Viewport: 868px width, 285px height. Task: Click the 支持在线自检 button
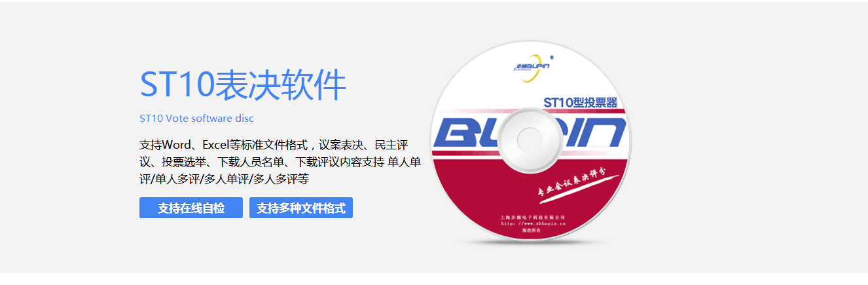tap(191, 208)
